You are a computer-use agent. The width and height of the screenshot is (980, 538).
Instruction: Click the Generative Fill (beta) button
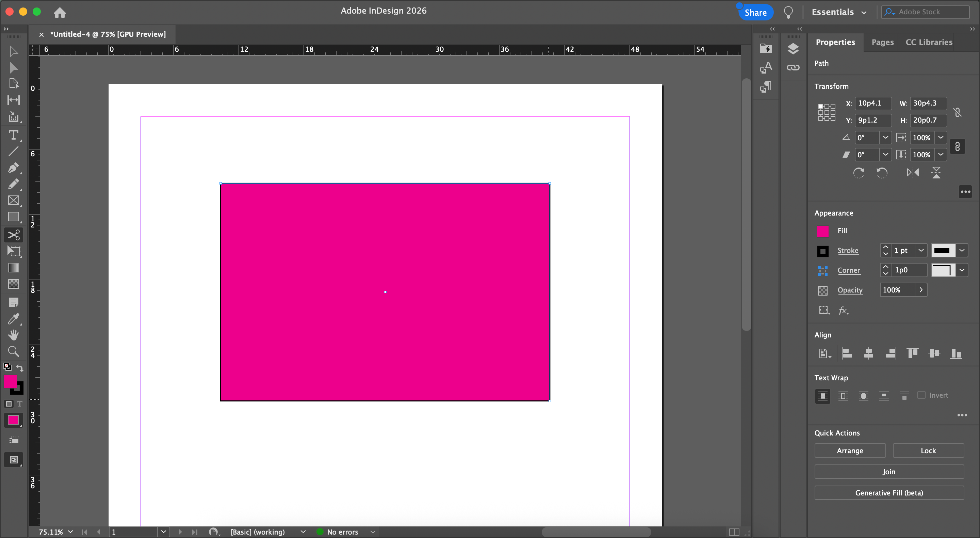click(x=889, y=493)
